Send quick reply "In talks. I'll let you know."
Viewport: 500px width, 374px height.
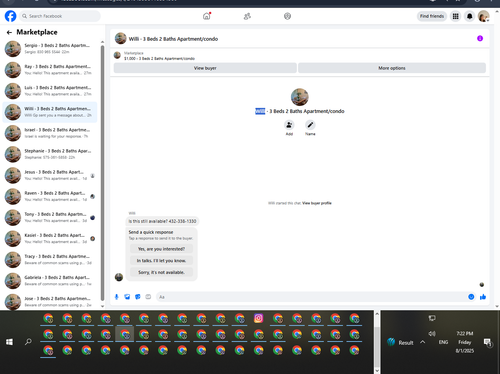click(161, 261)
